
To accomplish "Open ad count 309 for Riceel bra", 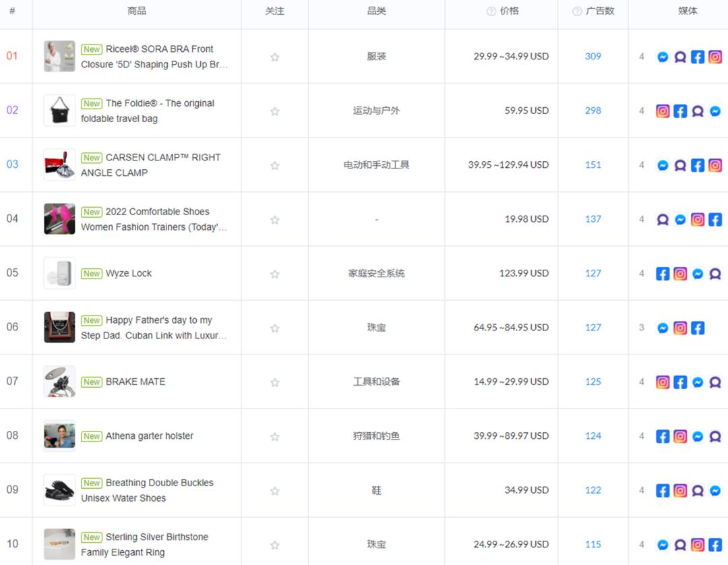I will point(593,57).
